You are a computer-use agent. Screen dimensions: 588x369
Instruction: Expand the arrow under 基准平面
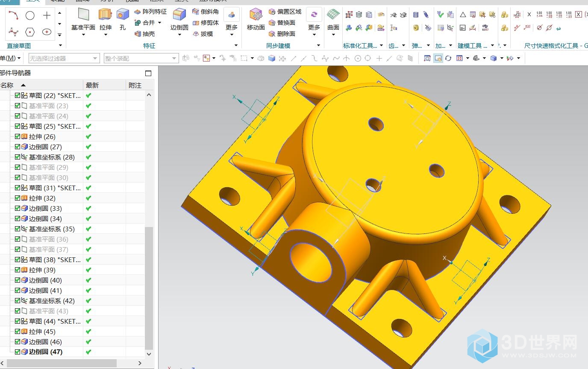point(83,35)
